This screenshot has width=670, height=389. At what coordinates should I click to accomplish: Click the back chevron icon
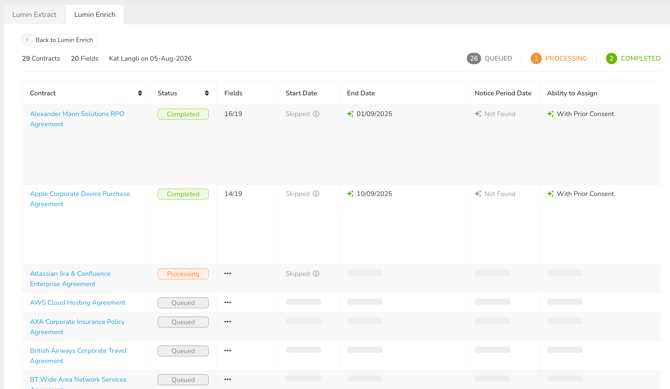click(27, 40)
